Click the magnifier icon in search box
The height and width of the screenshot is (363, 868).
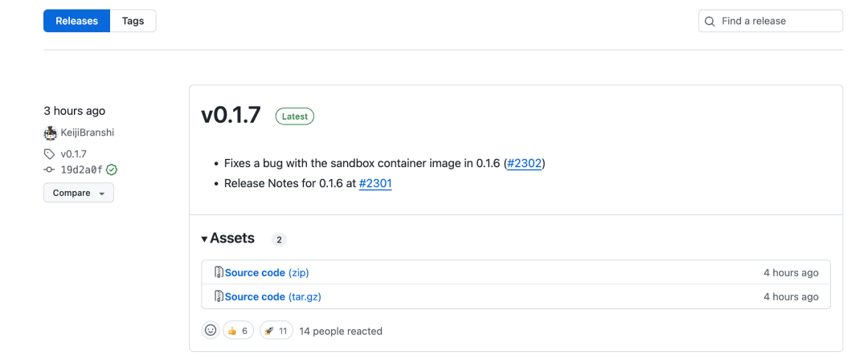pos(710,22)
